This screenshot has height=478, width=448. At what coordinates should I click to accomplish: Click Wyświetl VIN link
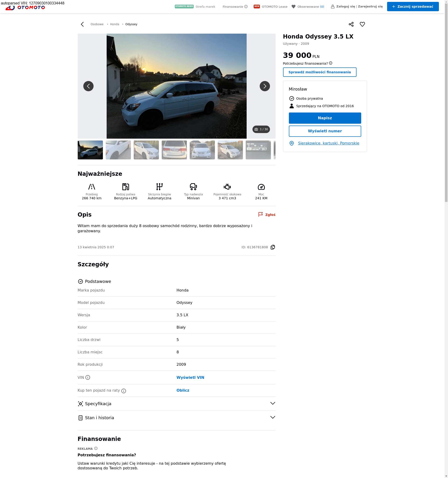[x=190, y=377]
